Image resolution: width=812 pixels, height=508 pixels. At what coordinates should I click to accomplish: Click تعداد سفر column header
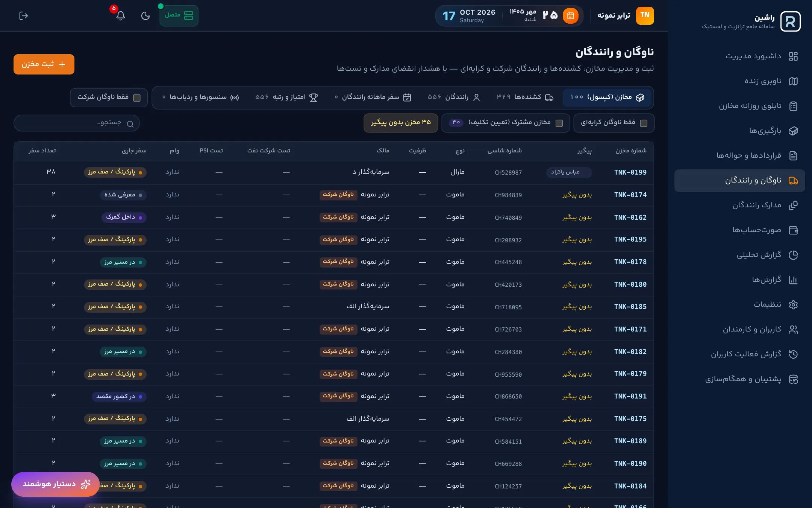tap(42, 151)
